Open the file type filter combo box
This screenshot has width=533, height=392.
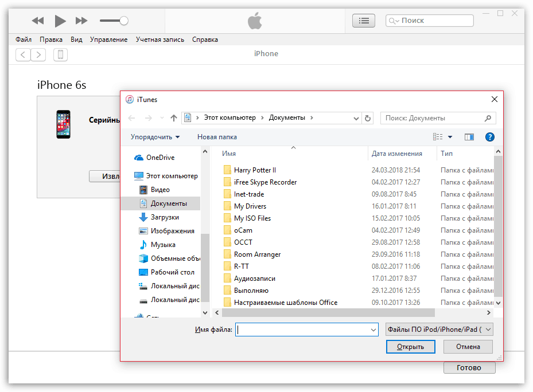coord(439,330)
